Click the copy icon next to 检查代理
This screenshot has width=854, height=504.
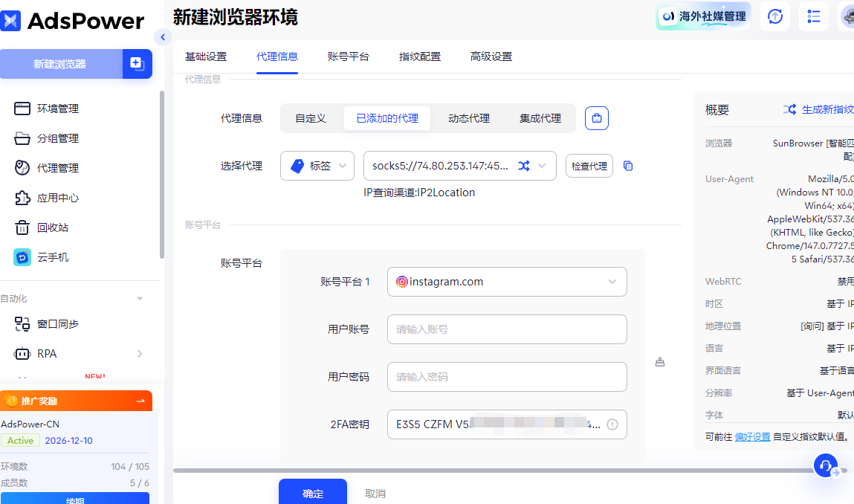tap(628, 166)
